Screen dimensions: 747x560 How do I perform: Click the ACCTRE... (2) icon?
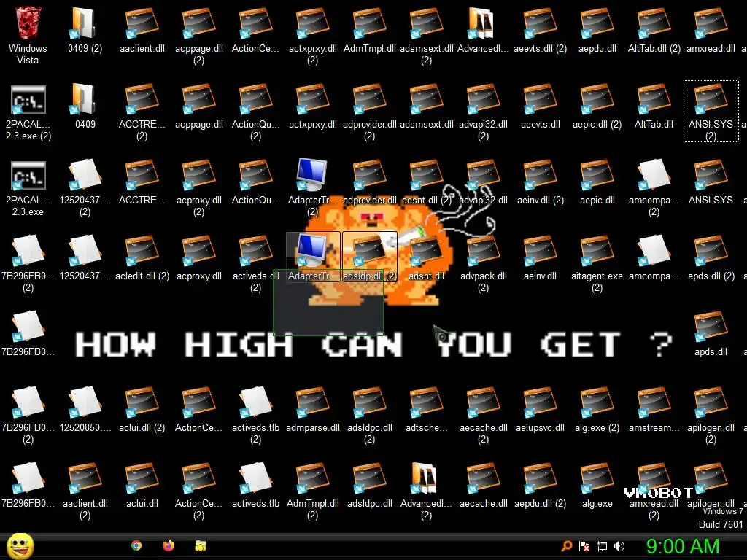142,99
